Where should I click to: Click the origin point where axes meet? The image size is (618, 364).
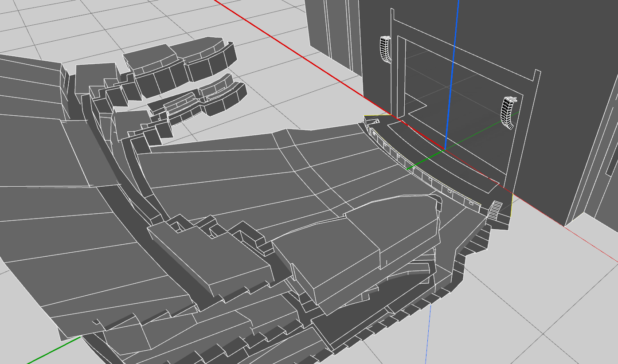click(x=444, y=150)
